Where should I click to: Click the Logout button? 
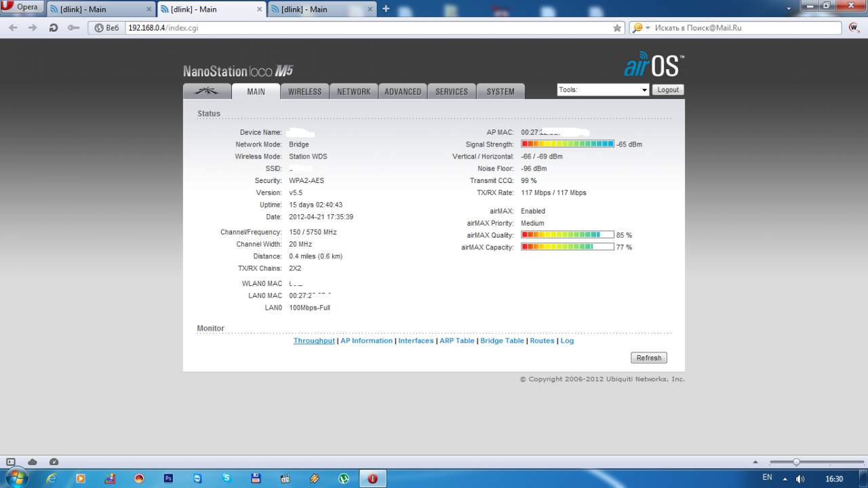[x=668, y=89]
